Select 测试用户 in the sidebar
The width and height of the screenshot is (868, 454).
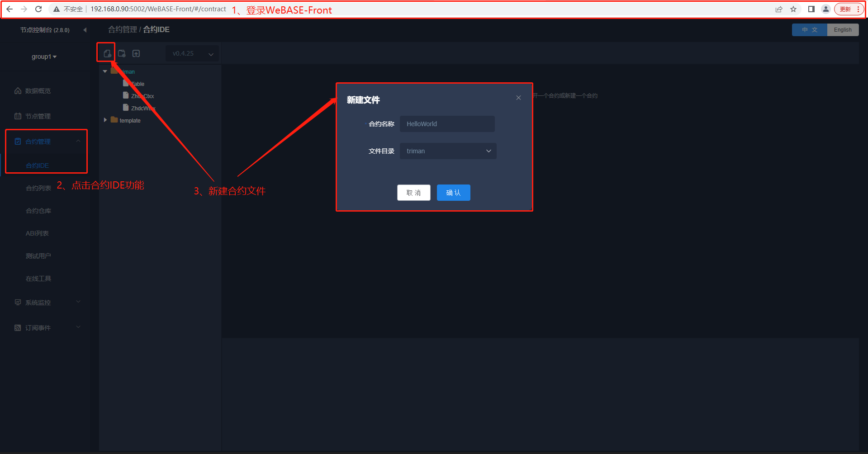coord(38,256)
